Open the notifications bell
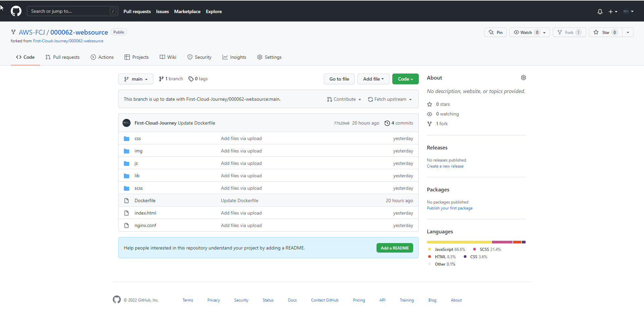644x322 pixels. [x=600, y=11]
